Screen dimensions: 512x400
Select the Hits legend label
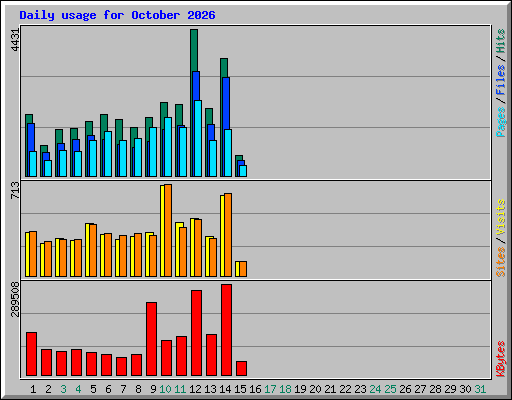(x=501, y=41)
